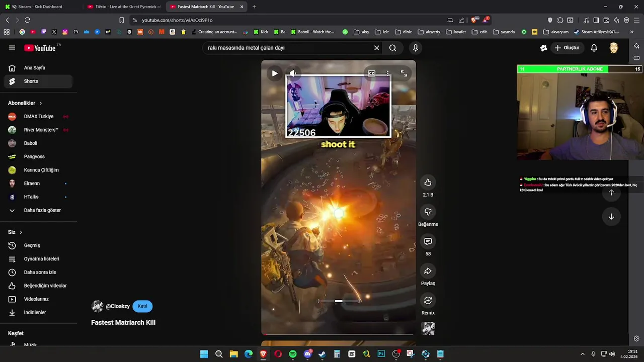The height and width of the screenshot is (362, 644).
Task: Open Photoshop from taskbar
Action: (x=381, y=354)
